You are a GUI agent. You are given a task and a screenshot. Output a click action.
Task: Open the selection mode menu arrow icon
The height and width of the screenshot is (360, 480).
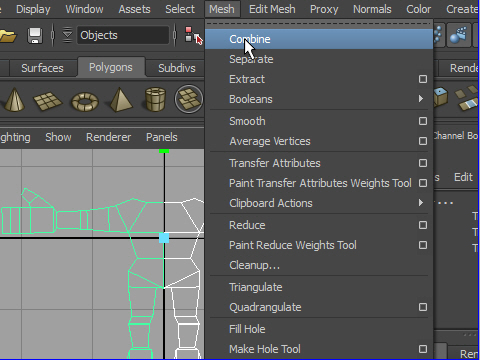point(67,35)
